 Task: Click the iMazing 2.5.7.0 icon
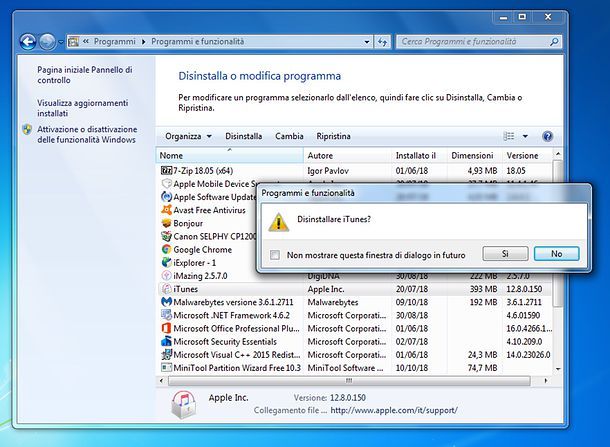166,276
